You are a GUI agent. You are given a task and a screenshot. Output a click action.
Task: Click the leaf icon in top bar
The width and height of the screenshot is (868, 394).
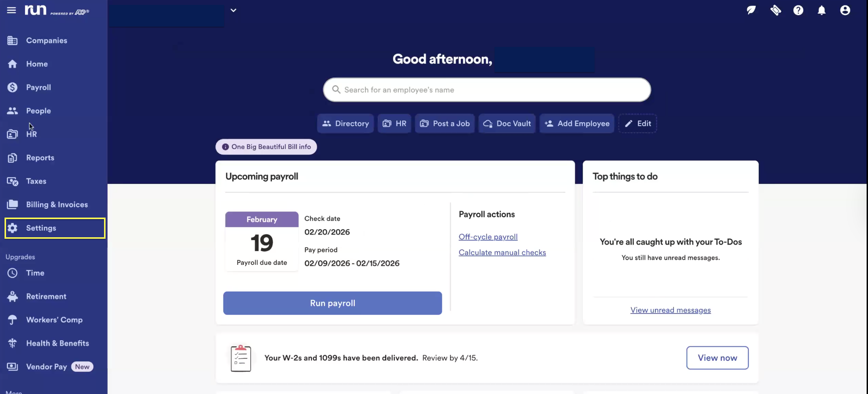751,11
